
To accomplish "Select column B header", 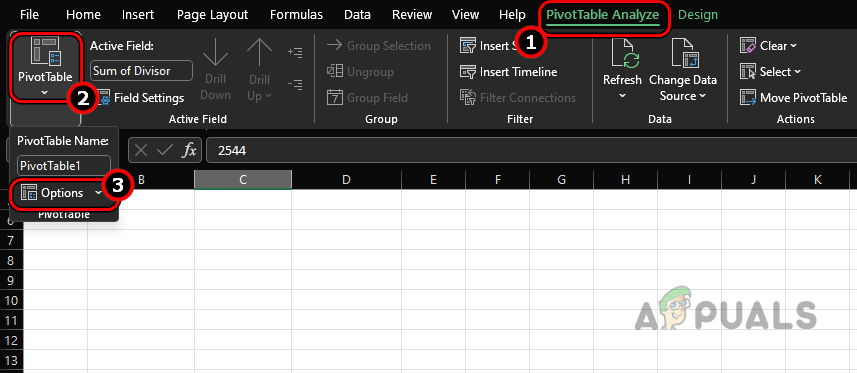I will (141, 179).
